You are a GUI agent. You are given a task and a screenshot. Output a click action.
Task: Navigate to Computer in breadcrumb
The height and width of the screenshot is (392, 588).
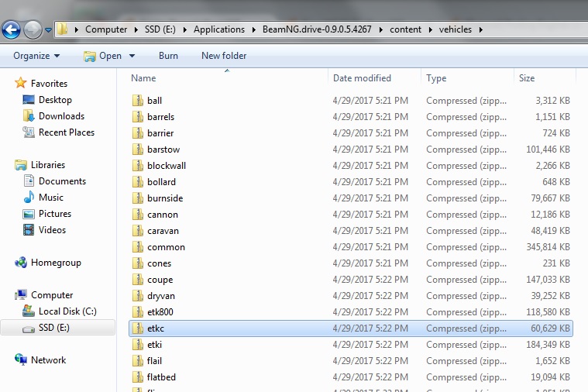click(106, 29)
